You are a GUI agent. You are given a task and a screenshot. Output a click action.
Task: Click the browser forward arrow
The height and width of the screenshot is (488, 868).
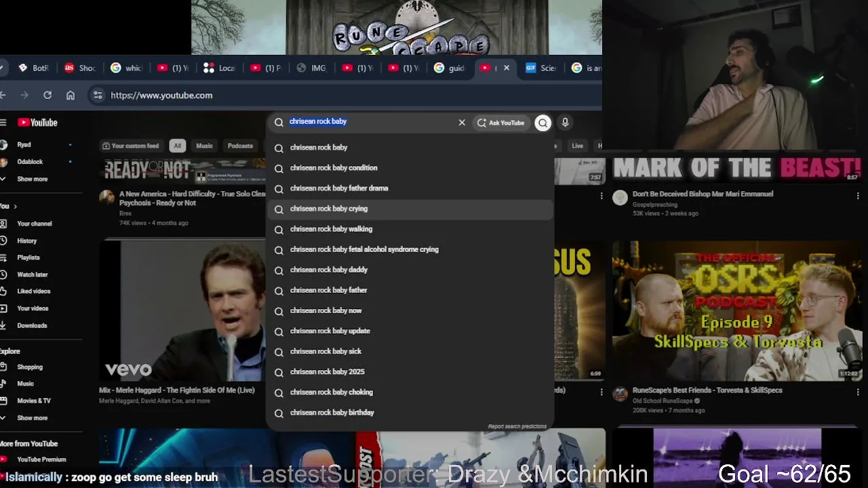pos(24,95)
